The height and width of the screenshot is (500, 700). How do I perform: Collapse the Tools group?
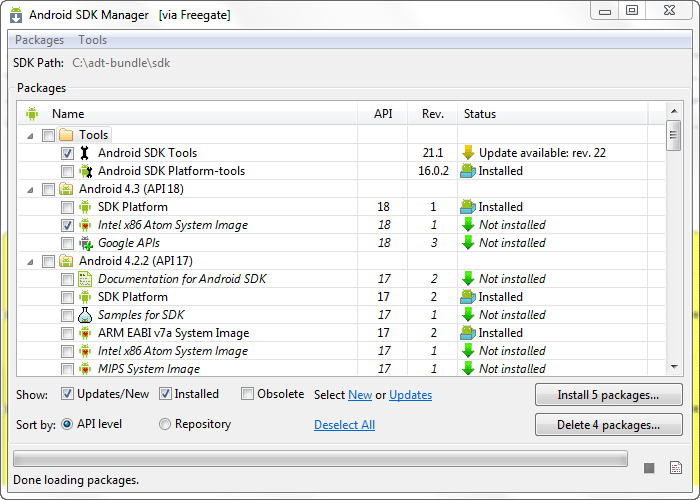tap(30, 136)
